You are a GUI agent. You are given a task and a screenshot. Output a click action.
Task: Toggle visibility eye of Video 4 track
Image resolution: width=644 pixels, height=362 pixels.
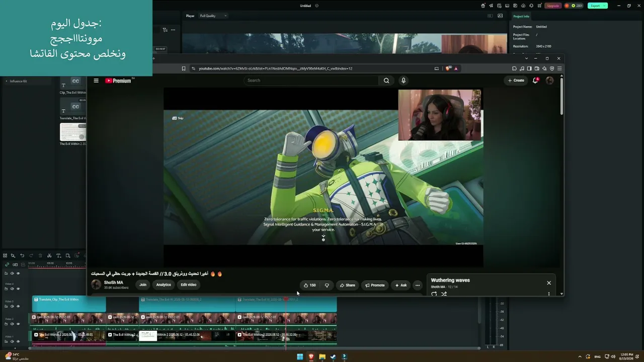[x=18, y=289]
